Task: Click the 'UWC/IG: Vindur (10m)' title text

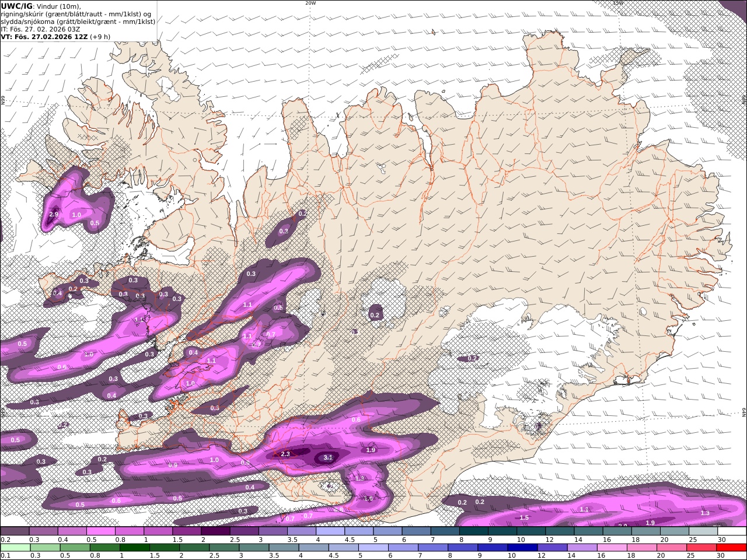Action: [x=40, y=6]
